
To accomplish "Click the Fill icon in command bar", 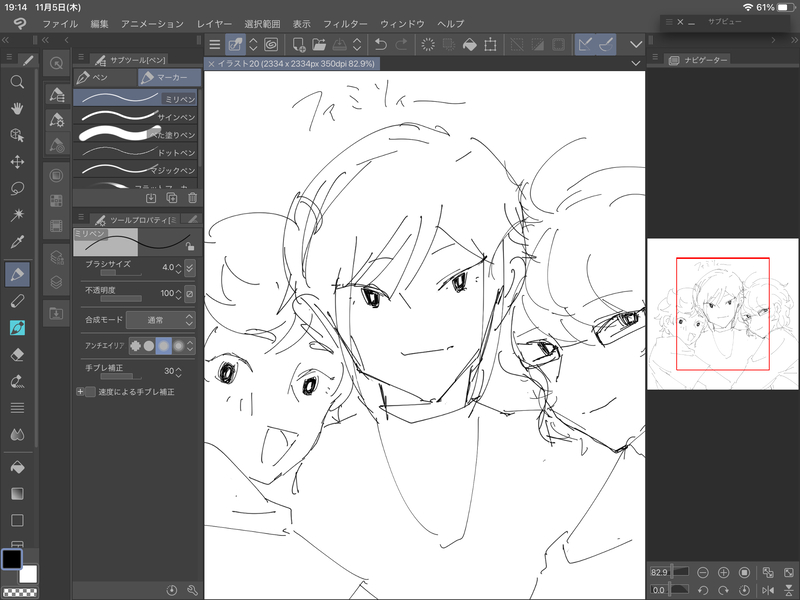I will 469,45.
